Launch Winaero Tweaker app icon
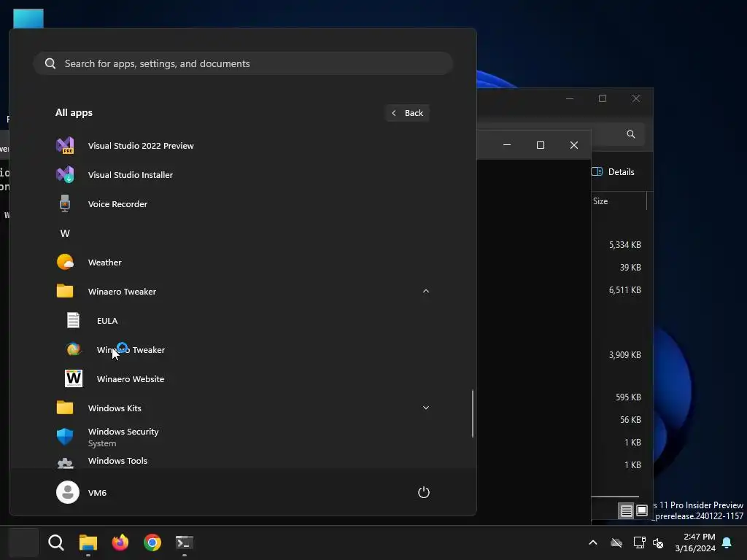The image size is (747, 560). [74, 349]
